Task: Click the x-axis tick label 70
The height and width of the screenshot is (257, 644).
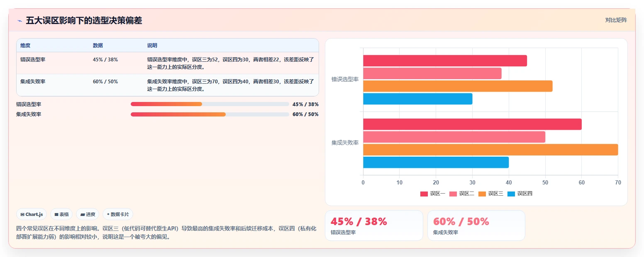Action: 618,182
